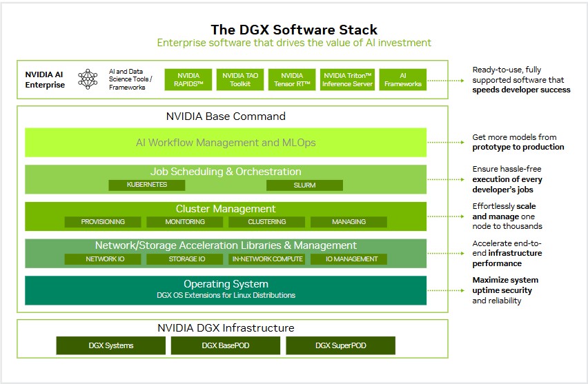Select the NVIDIA Triton Inference Server box
Viewport: 588px width, 384px height.
(x=347, y=79)
